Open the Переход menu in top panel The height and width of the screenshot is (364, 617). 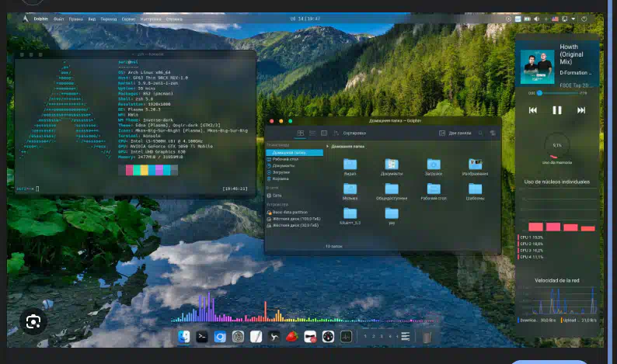[109, 19]
